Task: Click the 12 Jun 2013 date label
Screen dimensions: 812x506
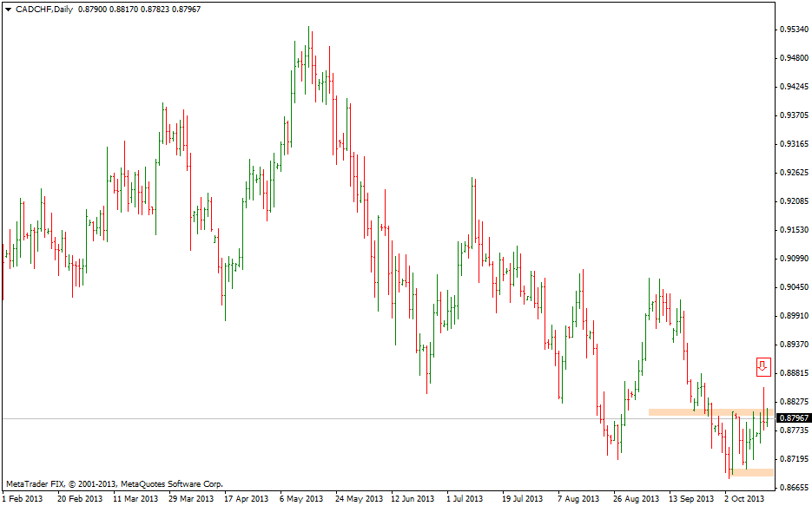Action: pyautogui.click(x=412, y=499)
